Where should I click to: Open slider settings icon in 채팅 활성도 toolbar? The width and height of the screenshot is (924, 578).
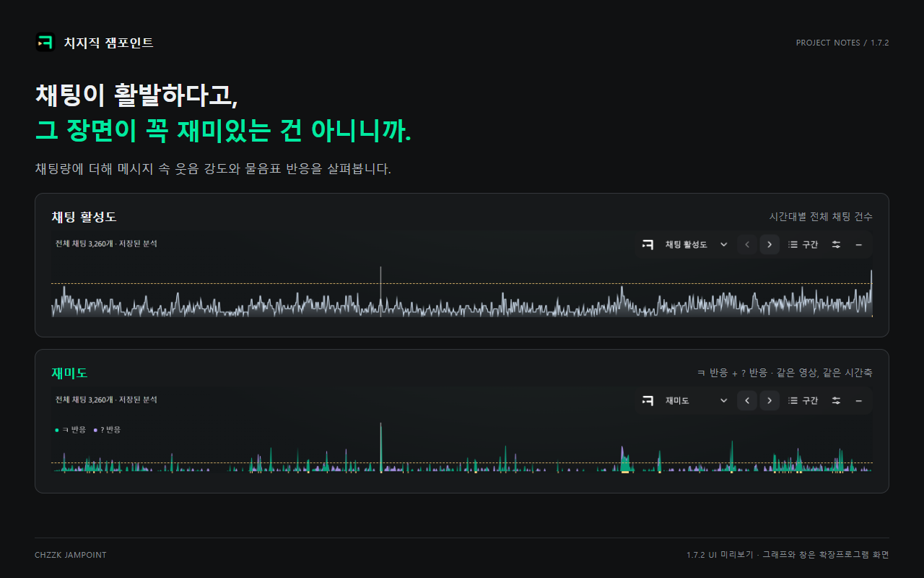(x=836, y=245)
